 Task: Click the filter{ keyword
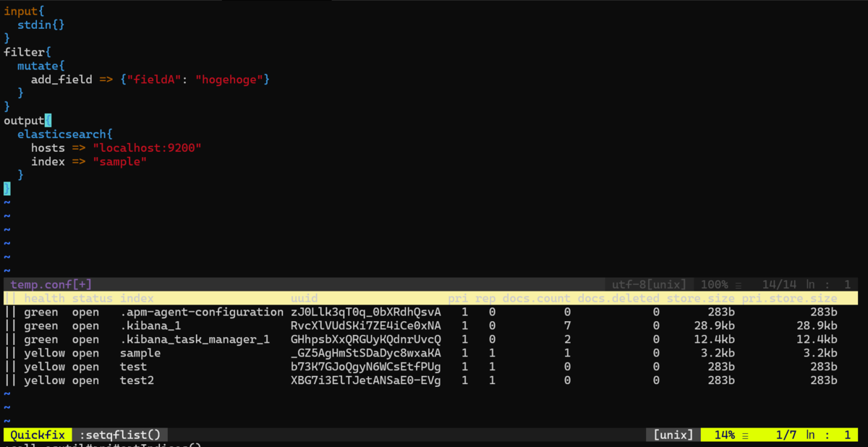27,52
